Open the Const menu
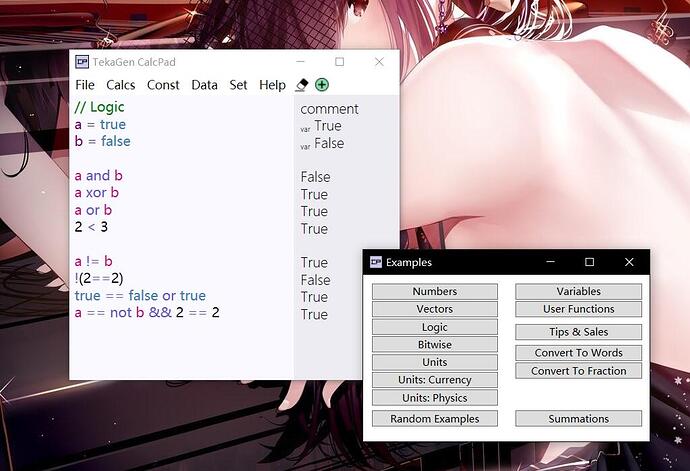The width and height of the screenshot is (690, 471). pyautogui.click(x=163, y=85)
